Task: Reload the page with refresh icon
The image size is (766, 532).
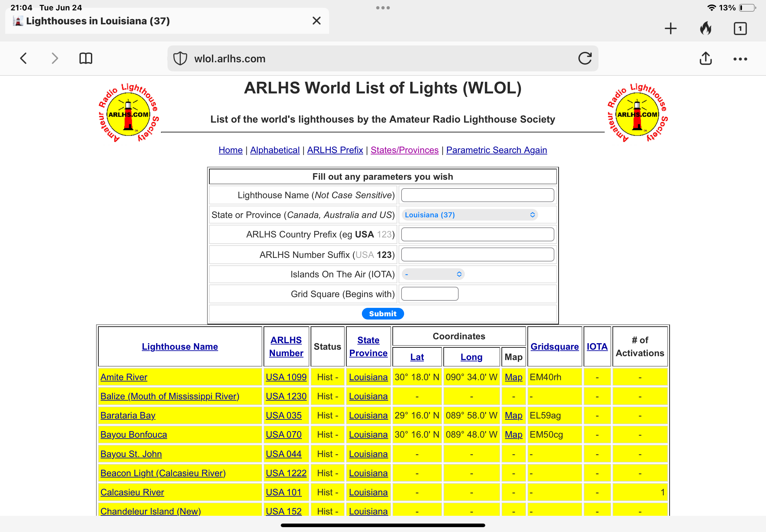Action: tap(585, 58)
